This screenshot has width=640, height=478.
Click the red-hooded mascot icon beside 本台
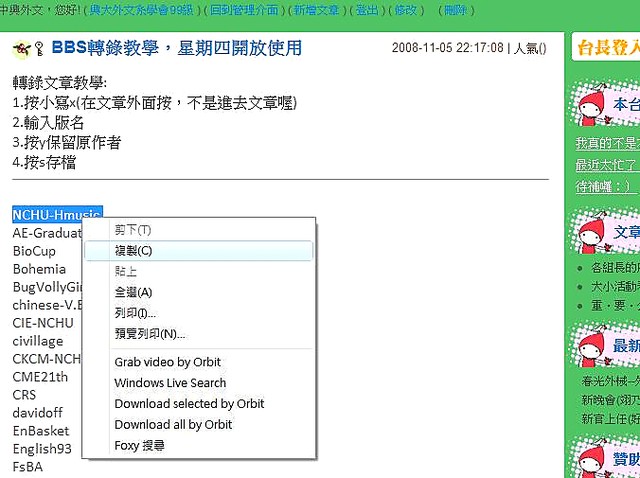[x=591, y=103]
